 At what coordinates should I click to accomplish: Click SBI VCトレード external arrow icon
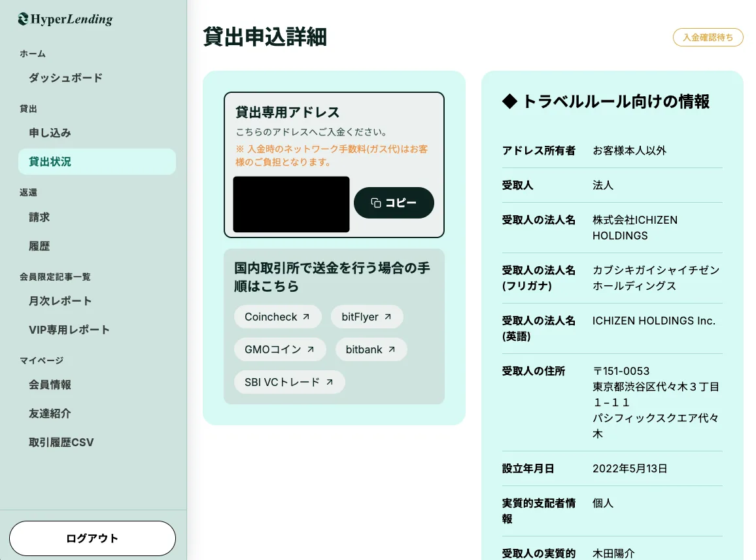point(330,382)
